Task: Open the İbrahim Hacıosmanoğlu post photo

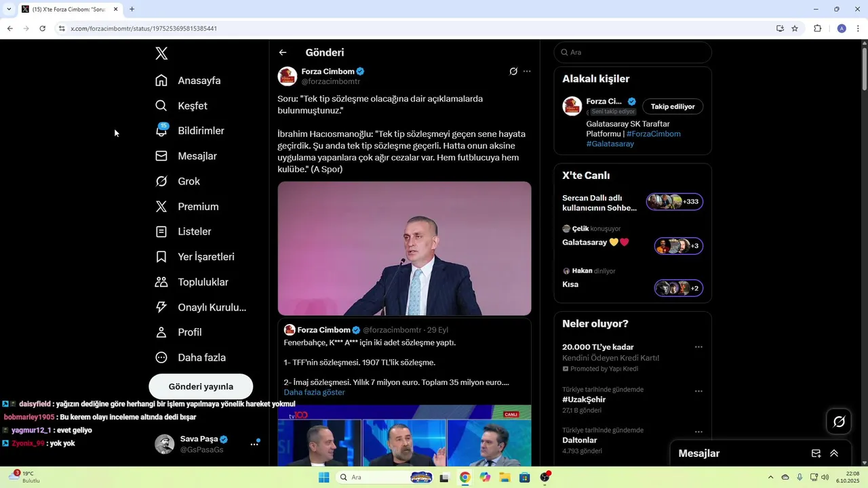Action: [404, 248]
